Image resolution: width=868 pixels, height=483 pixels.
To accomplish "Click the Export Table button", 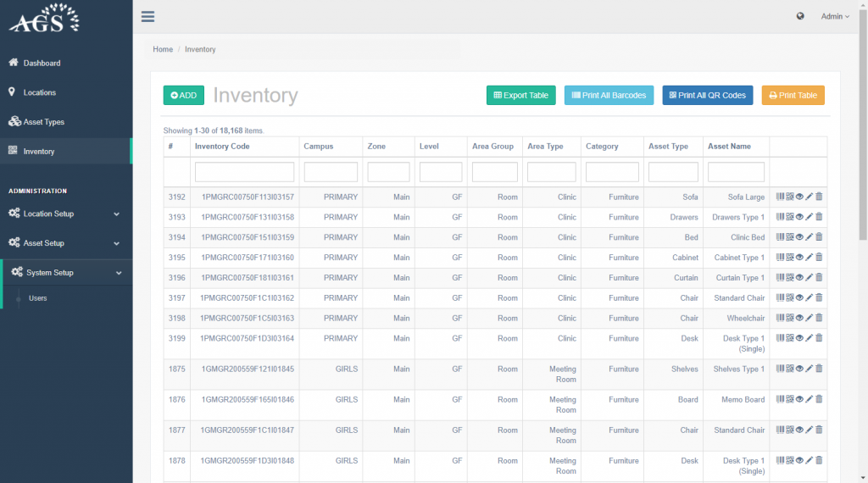I will (520, 96).
